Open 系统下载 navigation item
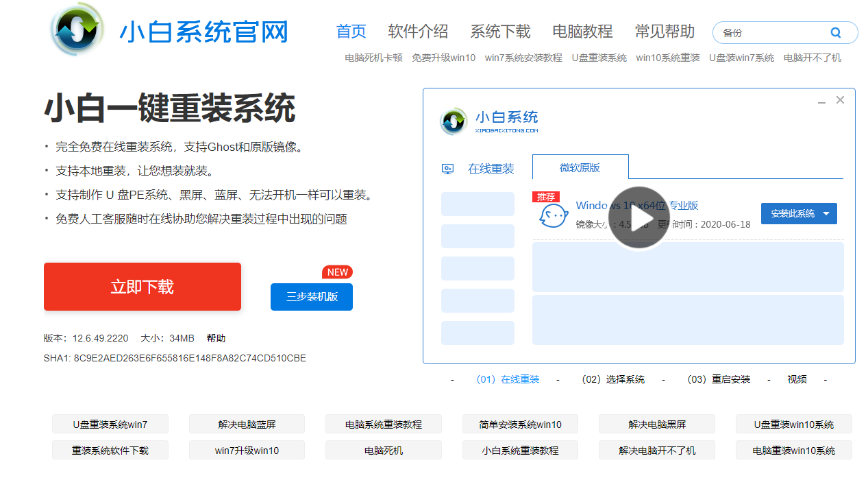Image resolution: width=868 pixels, height=478 pixels. point(500,32)
